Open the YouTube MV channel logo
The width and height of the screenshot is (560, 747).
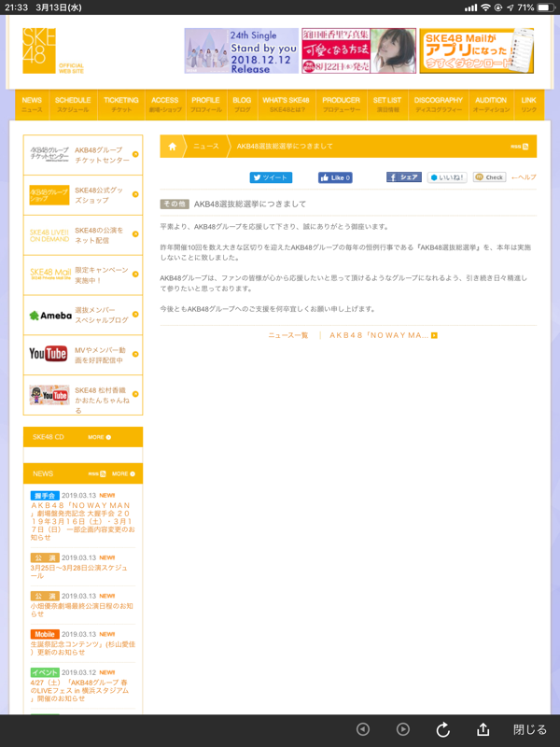(x=49, y=354)
